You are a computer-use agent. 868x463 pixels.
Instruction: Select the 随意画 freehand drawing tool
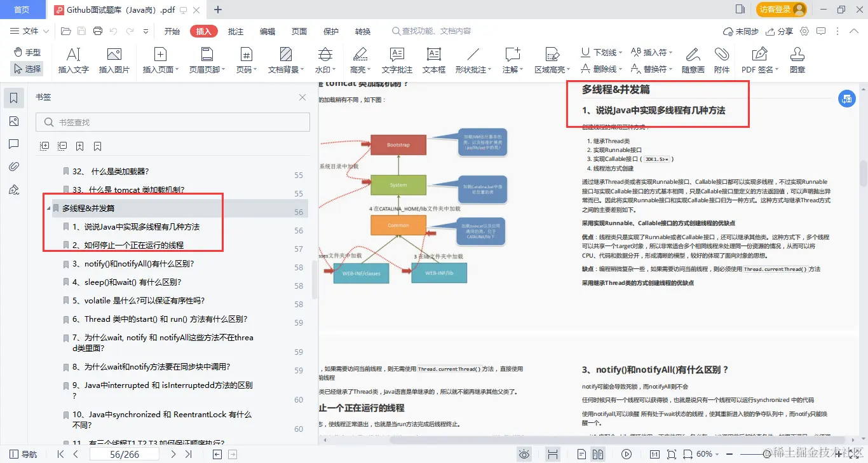pyautogui.click(x=693, y=60)
